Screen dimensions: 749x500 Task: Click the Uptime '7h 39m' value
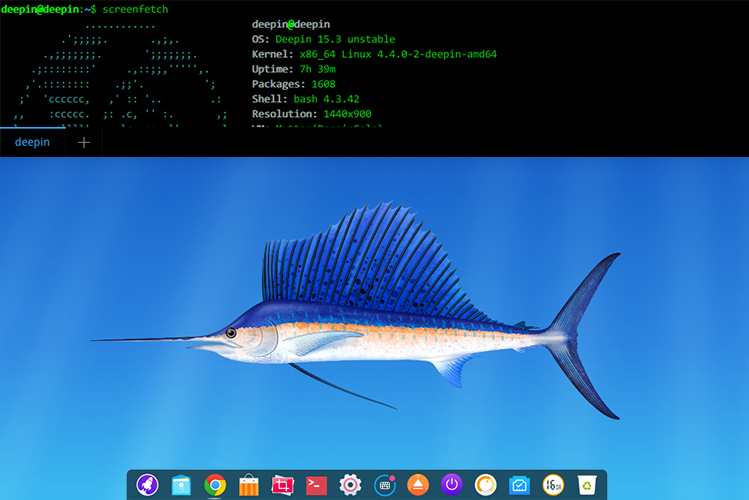pyautogui.click(x=318, y=69)
